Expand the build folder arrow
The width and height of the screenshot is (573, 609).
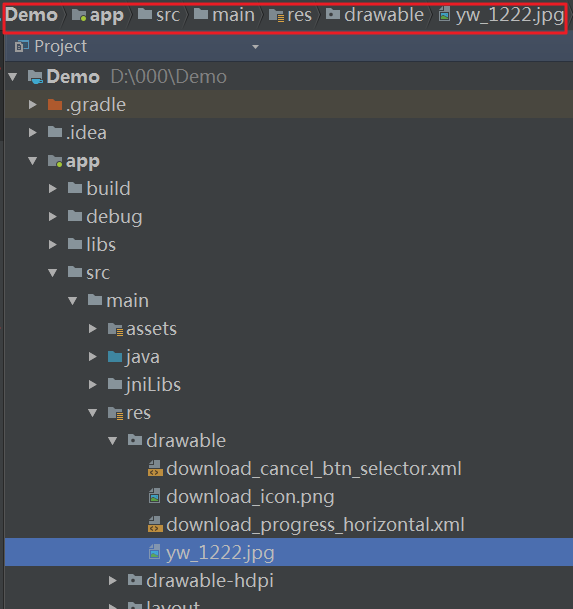click(53, 189)
